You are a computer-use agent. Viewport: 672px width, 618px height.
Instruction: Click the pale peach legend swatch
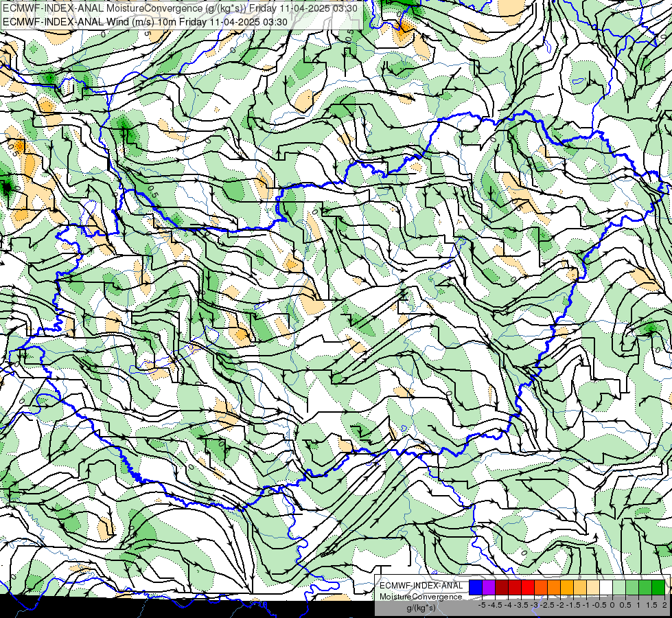pos(593,587)
